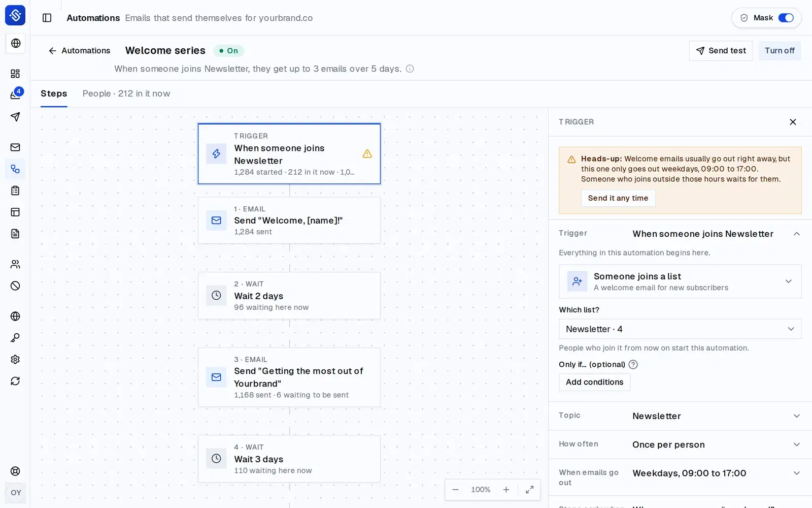Toggle the sidebar panel icon
Image resolution: width=812 pixels, height=508 pixels.
pyautogui.click(x=47, y=18)
